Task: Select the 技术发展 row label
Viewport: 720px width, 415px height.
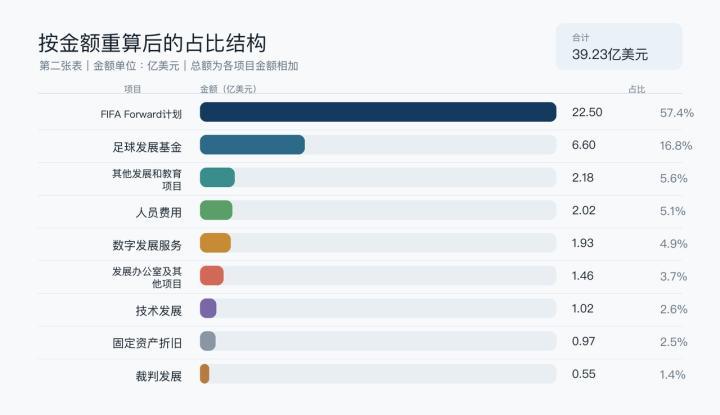Action: point(159,311)
